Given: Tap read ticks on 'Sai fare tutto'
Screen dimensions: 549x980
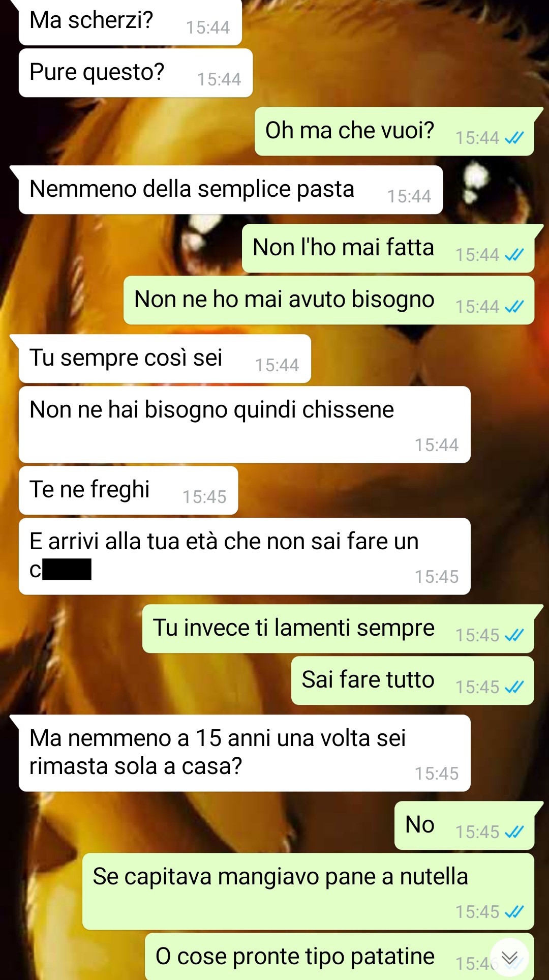Looking at the screenshot, I should pyautogui.click(x=514, y=687).
